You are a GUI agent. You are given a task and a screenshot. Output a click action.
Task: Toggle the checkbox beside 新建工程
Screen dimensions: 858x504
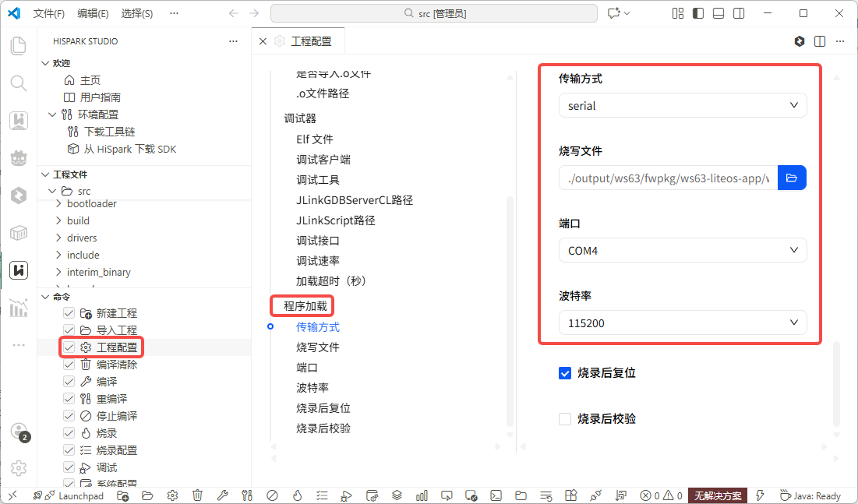coord(69,313)
